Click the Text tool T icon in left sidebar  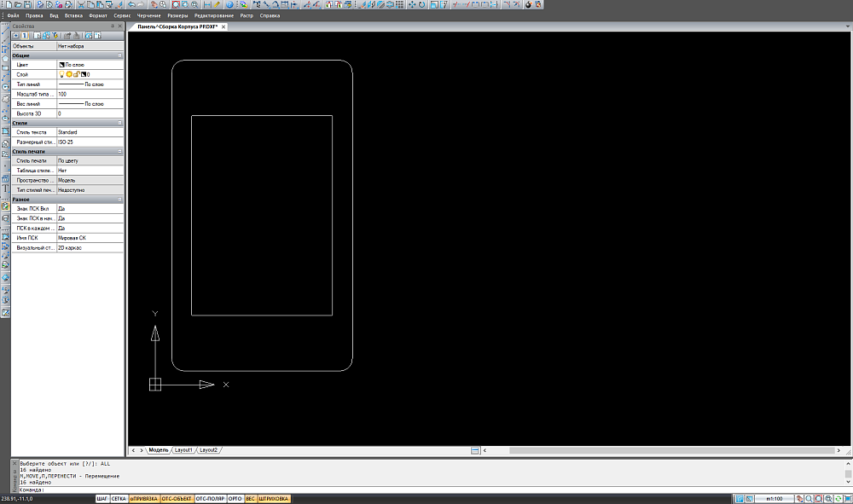coord(5,188)
